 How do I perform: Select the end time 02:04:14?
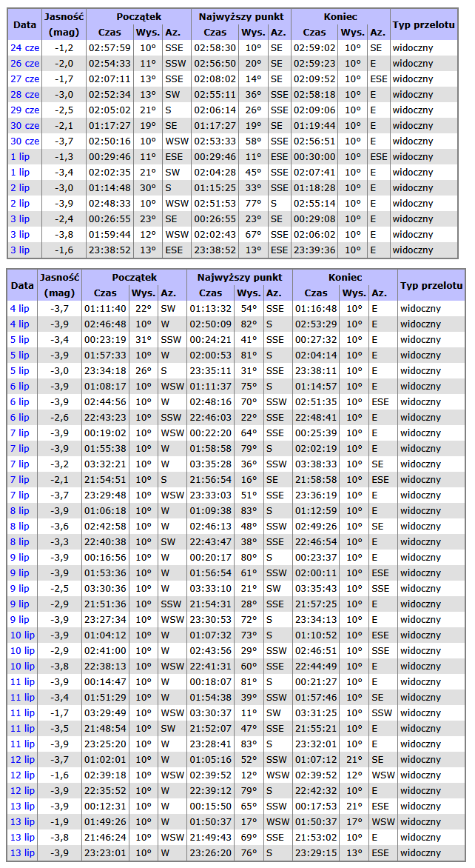(x=315, y=355)
